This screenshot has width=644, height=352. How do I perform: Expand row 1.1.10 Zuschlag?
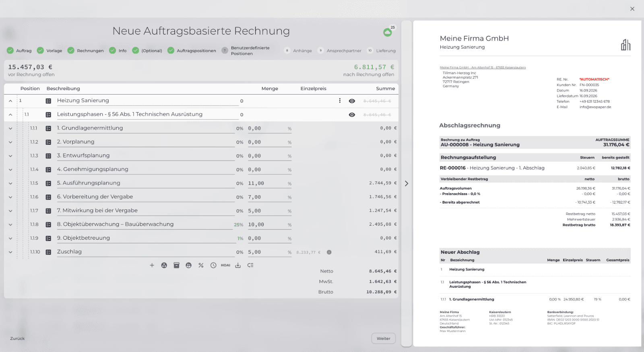click(x=10, y=252)
